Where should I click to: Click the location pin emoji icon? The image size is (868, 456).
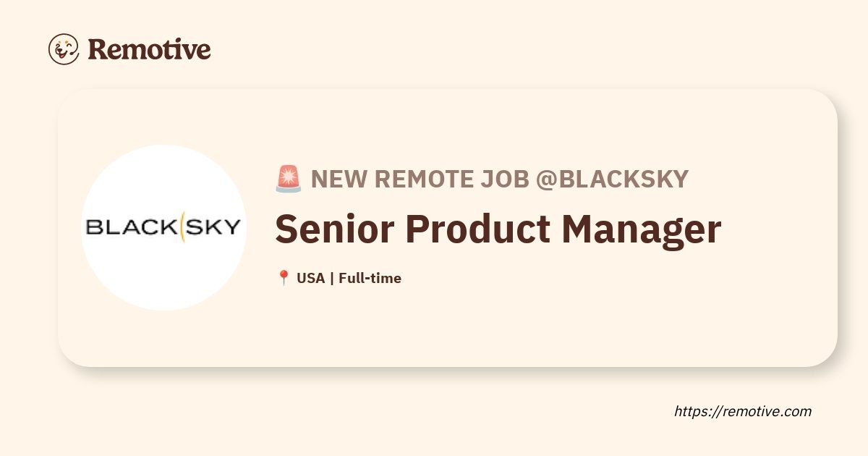(x=284, y=278)
